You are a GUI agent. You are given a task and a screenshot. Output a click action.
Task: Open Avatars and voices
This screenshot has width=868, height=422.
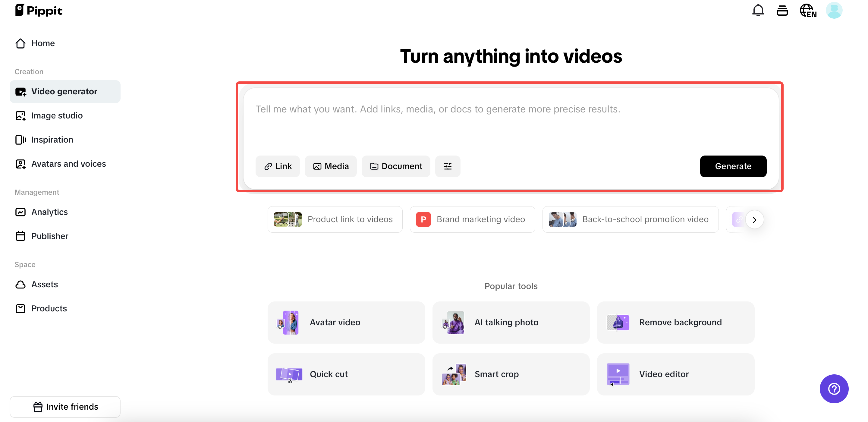[x=68, y=164]
